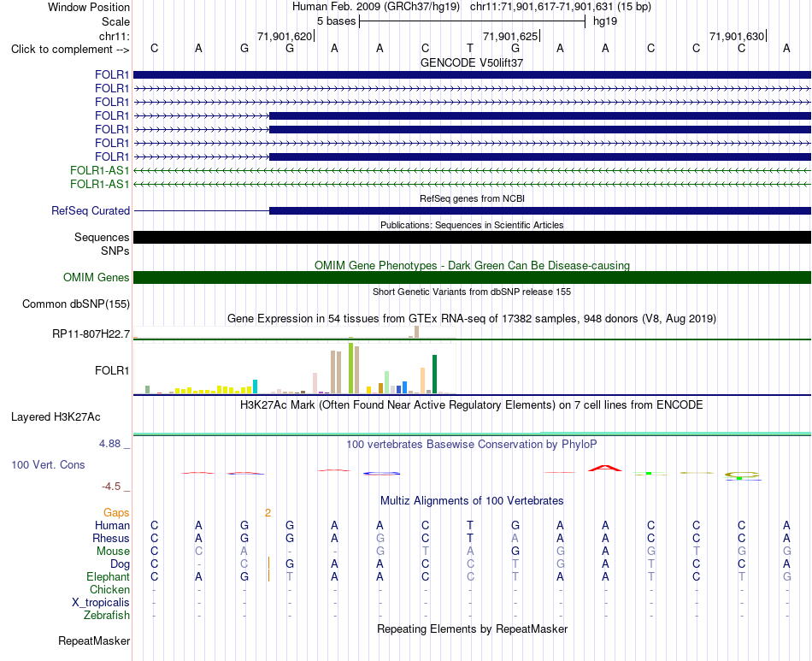Click the RefSeq Curated blue exon bar
812x661 pixels.
(x=540, y=211)
